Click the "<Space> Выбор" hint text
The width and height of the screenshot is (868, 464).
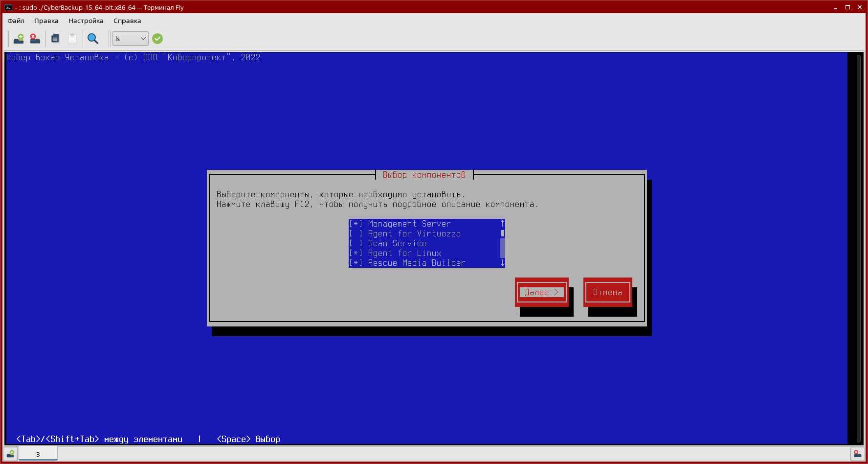(248, 439)
